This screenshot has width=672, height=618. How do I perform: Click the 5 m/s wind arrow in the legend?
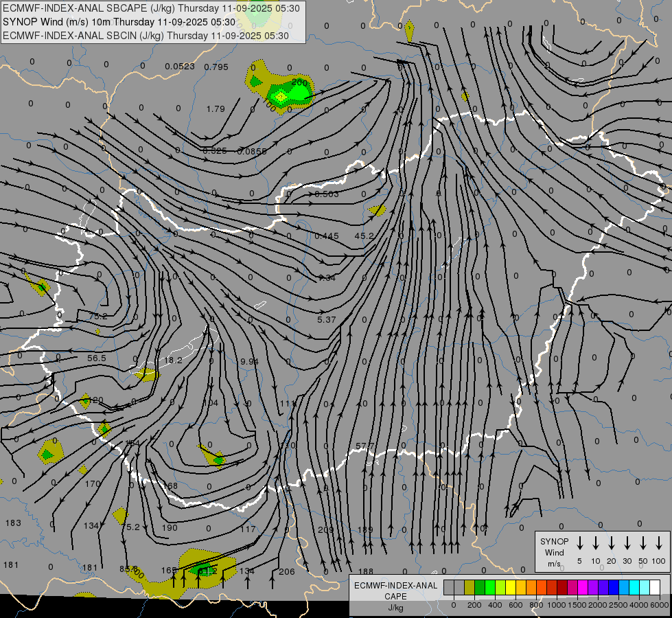pos(579,543)
